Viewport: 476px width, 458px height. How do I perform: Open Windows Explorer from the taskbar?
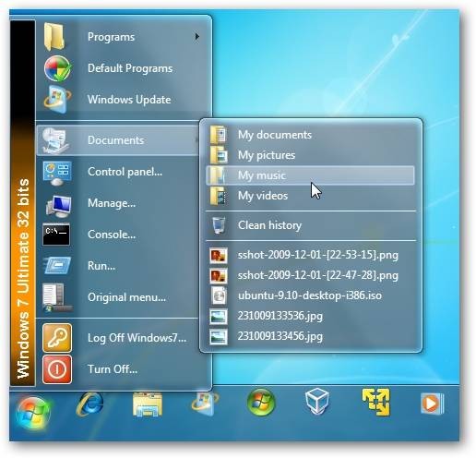[x=148, y=404]
